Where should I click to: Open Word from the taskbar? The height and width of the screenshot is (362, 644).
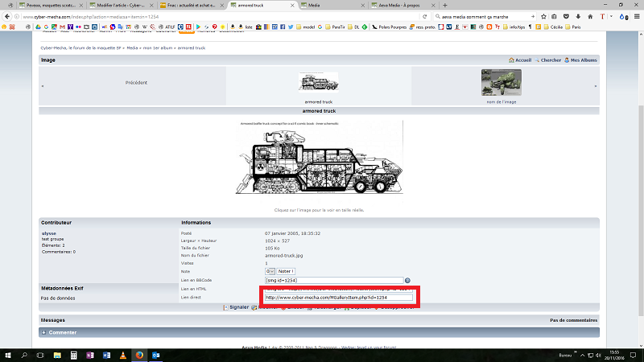pos(106,355)
